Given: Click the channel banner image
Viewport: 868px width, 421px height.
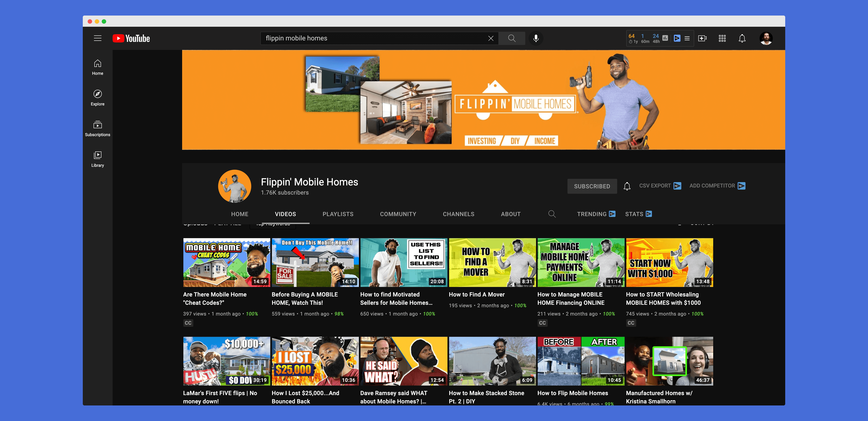Looking at the screenshot, I should click(x=483, y=100).
